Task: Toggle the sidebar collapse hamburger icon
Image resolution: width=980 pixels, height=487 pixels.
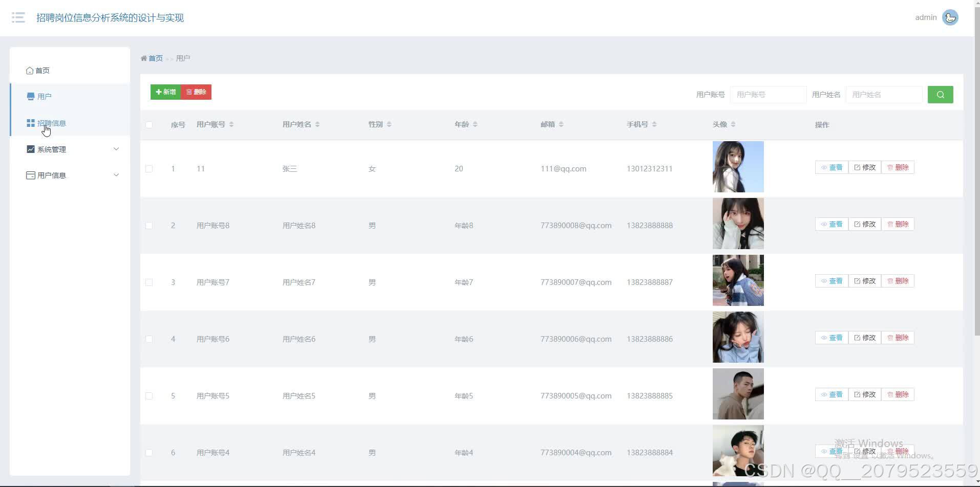Action: (x=18, y=17)
